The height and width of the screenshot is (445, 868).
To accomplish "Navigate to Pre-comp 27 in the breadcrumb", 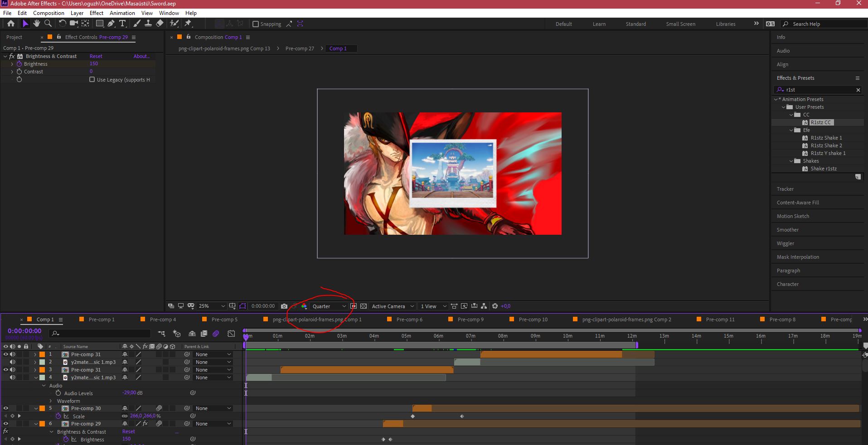I will pos(300,48).
